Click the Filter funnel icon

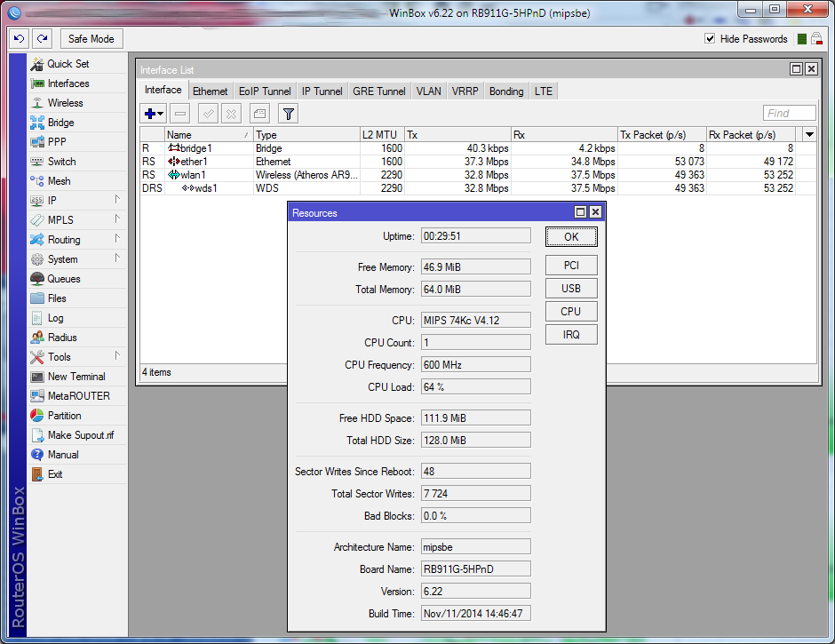[288, 114]
